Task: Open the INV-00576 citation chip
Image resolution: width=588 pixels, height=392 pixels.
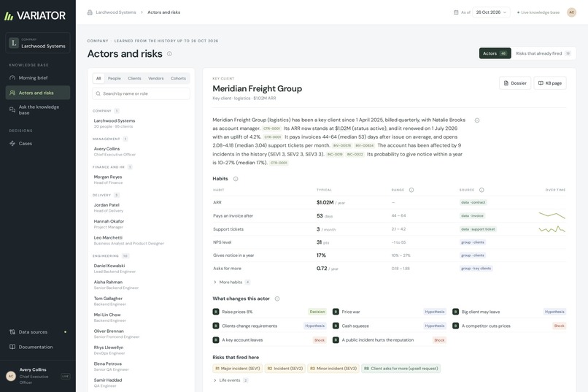Action: [x=342, y=145]
